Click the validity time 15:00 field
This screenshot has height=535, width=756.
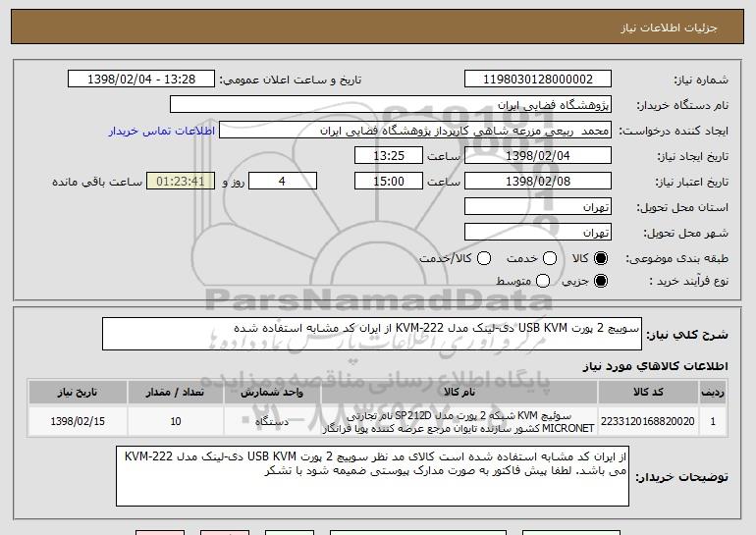[389, 182]
